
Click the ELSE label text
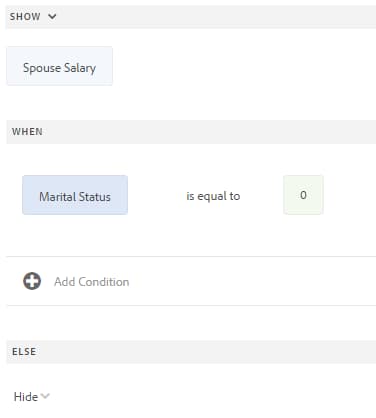pos(24,352)
